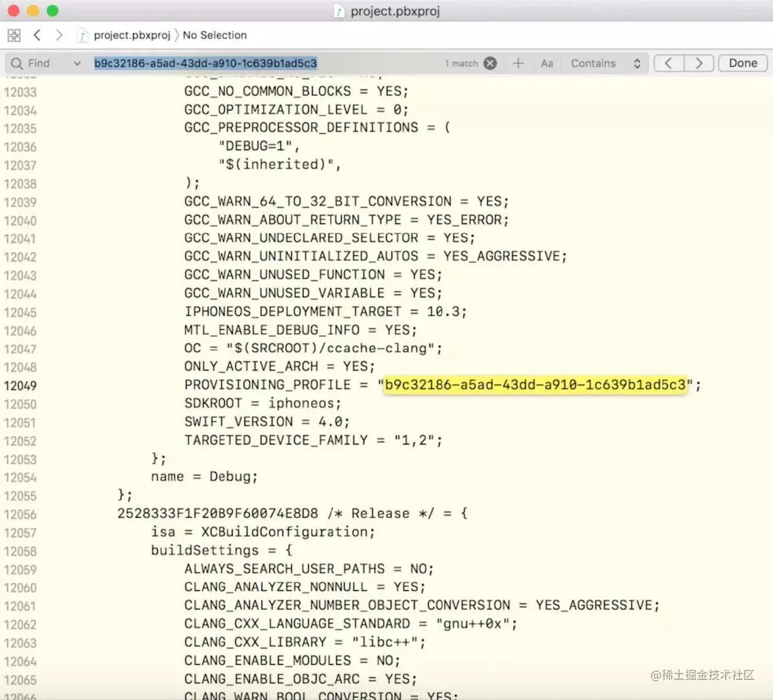Click the project.pbxproj breadcrumb item
This screenshot has height=700, width=773.
132,35
